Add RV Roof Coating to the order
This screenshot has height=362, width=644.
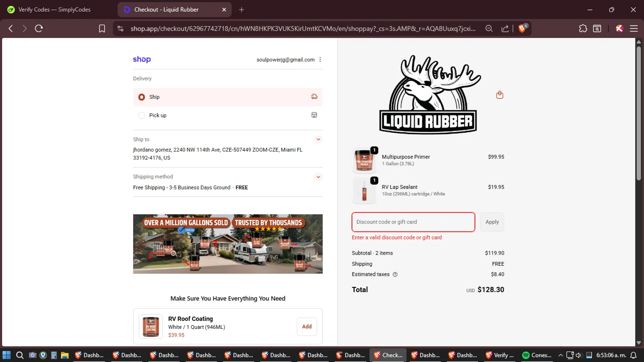tap(307, 326)
